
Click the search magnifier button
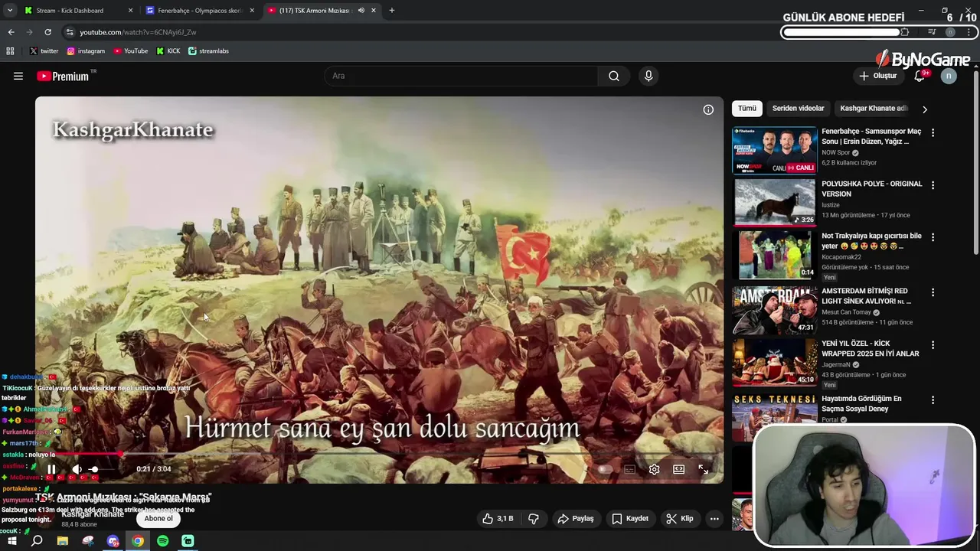(x=614, y=76)
